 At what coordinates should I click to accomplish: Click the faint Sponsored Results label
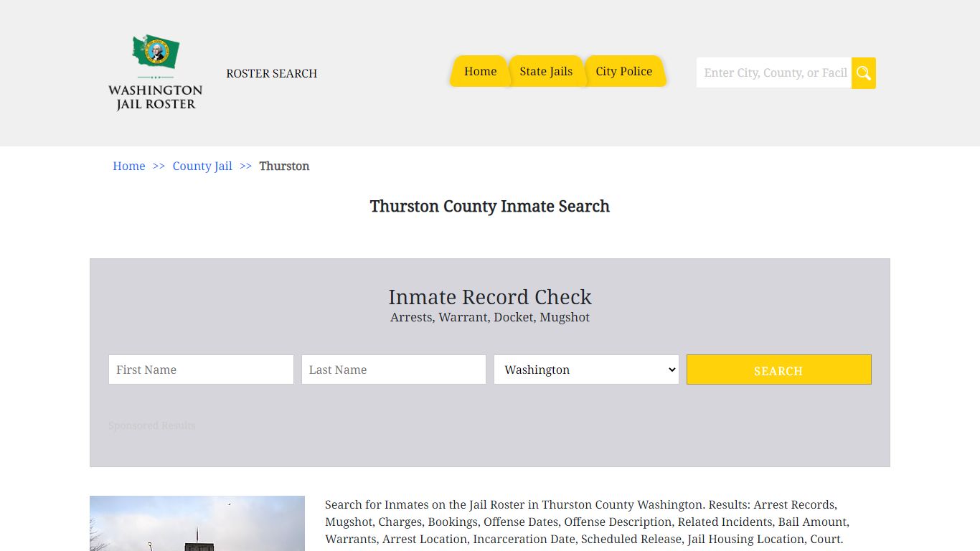coord(152,425)
